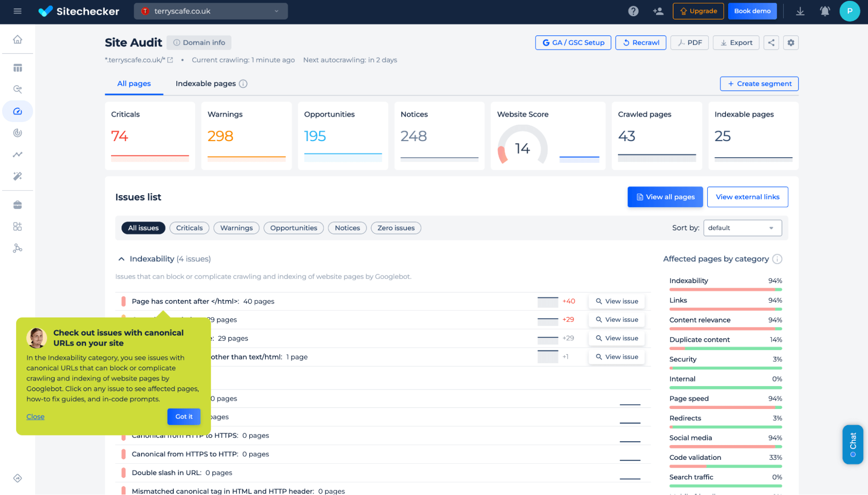Click the share icon next to Export

[771, 43]
